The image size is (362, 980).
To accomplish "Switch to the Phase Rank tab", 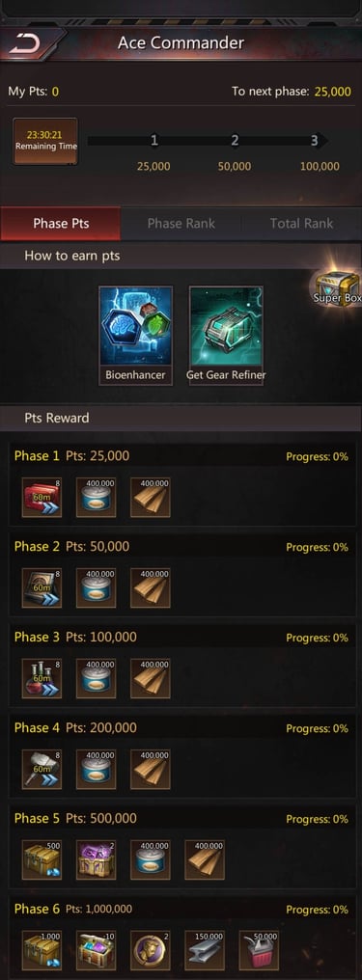I will tap(181, 224).
